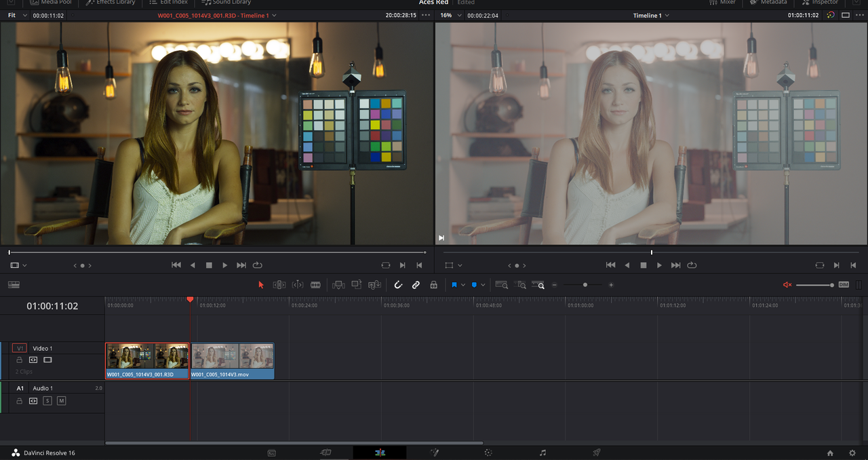Image resolution: width=868 pixels, height=460 pixels.
Task: Click the Overwrite Clip icon
Action: (x=356, y=285)
